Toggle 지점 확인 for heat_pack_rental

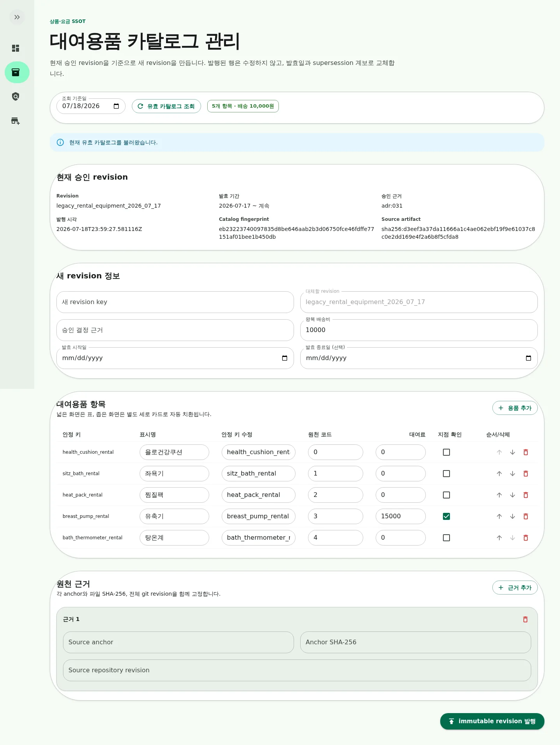click(446, 495)
